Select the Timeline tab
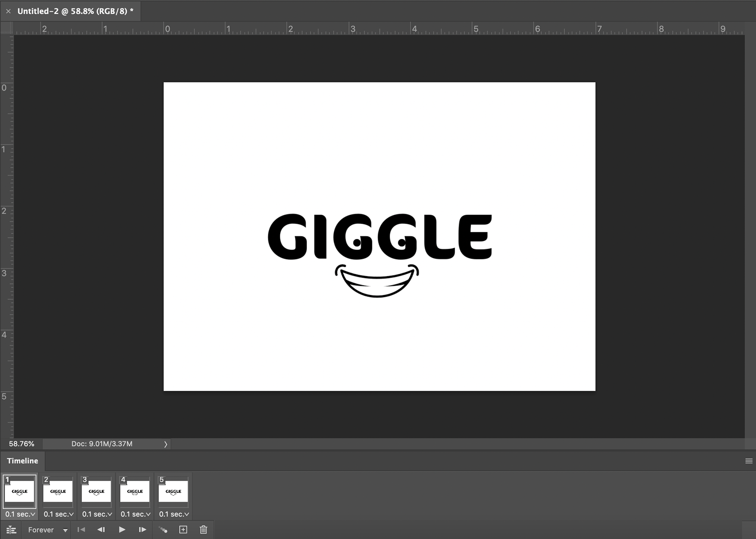756x539 pixels. click(22, 461)
